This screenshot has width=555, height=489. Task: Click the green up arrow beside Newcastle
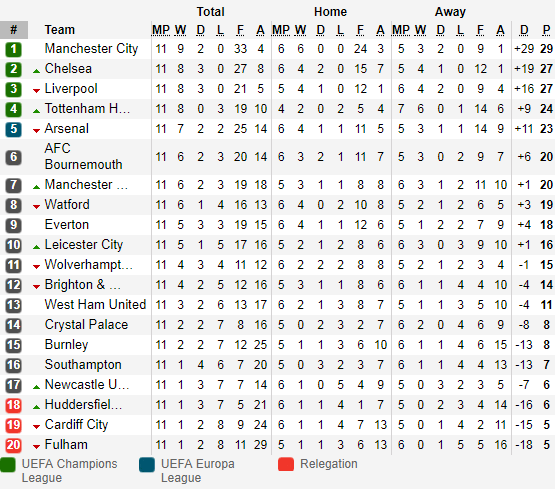36,387
